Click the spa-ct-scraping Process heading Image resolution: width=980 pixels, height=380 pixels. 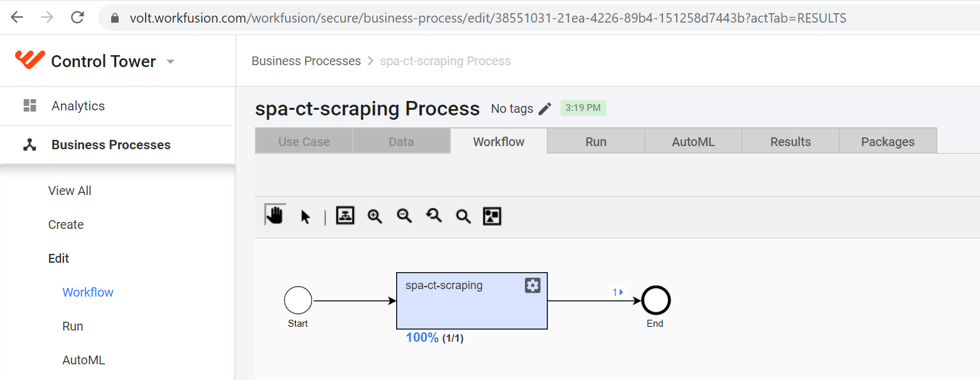pos(367,108)
